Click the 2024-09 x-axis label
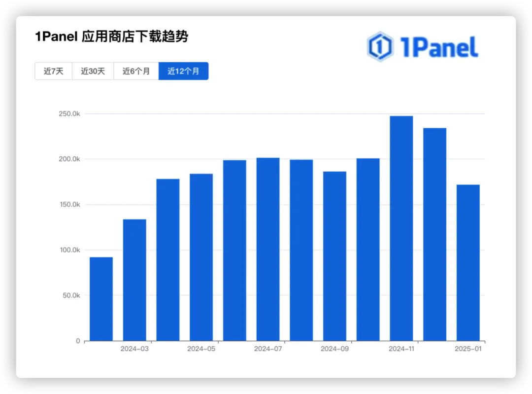 coord(335,349)
